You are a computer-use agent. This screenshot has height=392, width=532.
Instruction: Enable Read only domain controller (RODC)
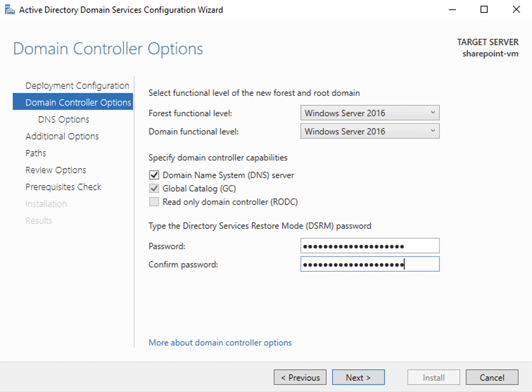click(x=154, y=202)
